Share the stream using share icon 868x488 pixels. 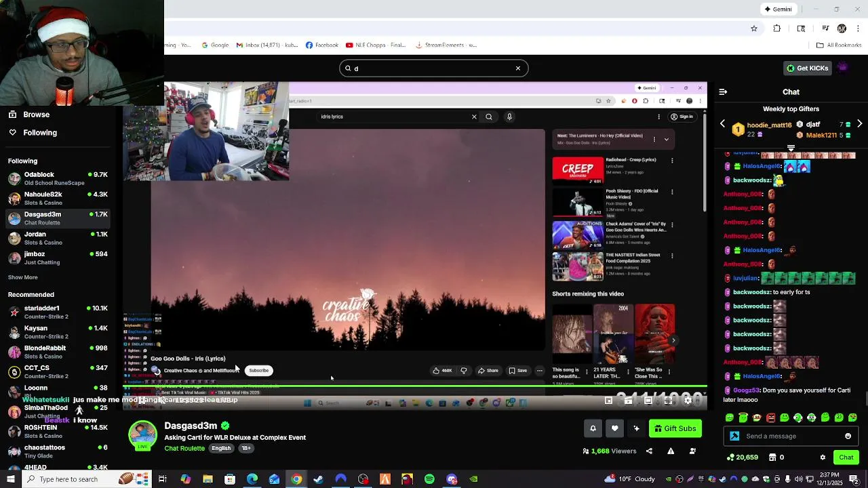[649, 451]
